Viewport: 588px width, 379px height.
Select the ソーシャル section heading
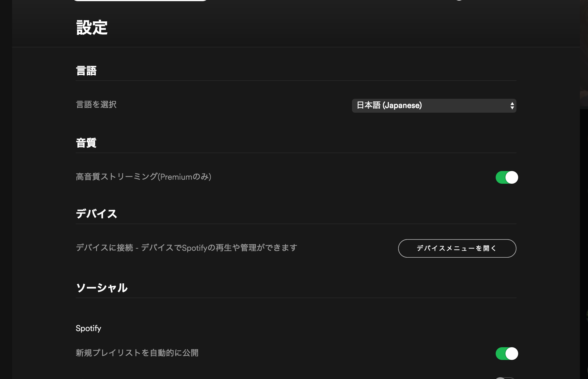click(102, 288)
